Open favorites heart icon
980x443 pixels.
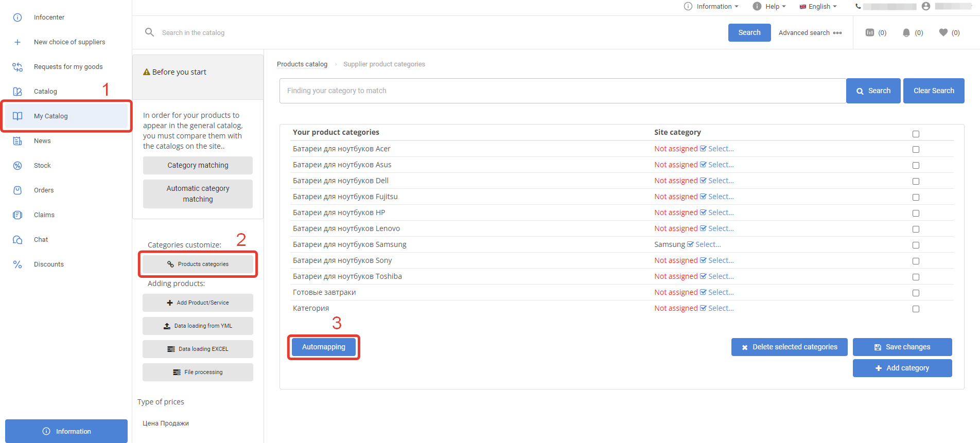[943, 32]
